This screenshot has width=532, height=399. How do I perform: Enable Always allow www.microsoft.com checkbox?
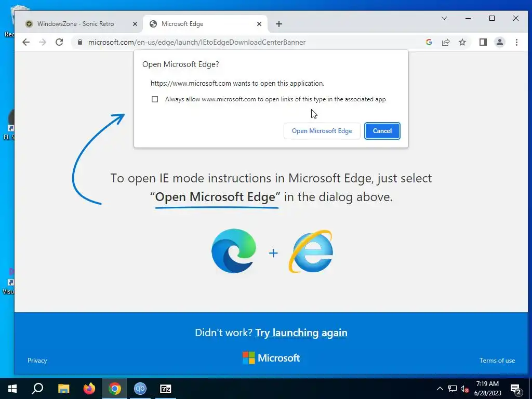click(x=155, y=99)
